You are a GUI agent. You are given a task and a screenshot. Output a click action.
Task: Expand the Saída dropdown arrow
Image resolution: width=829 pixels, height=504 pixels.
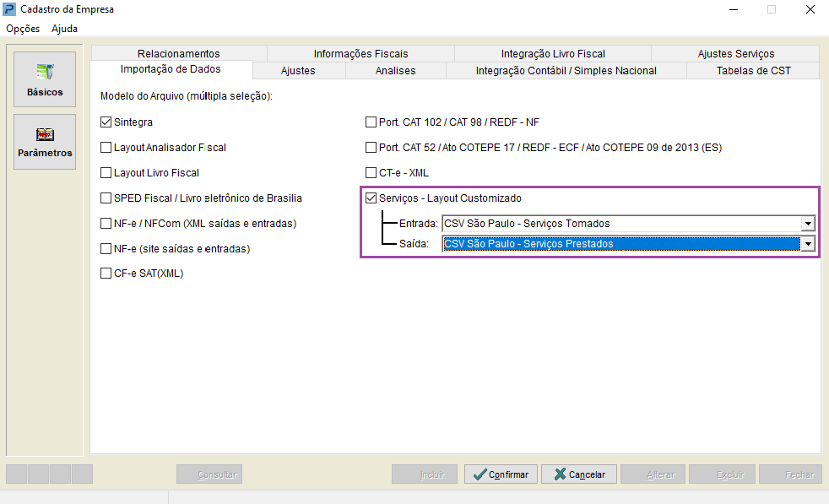click(808, 244)
